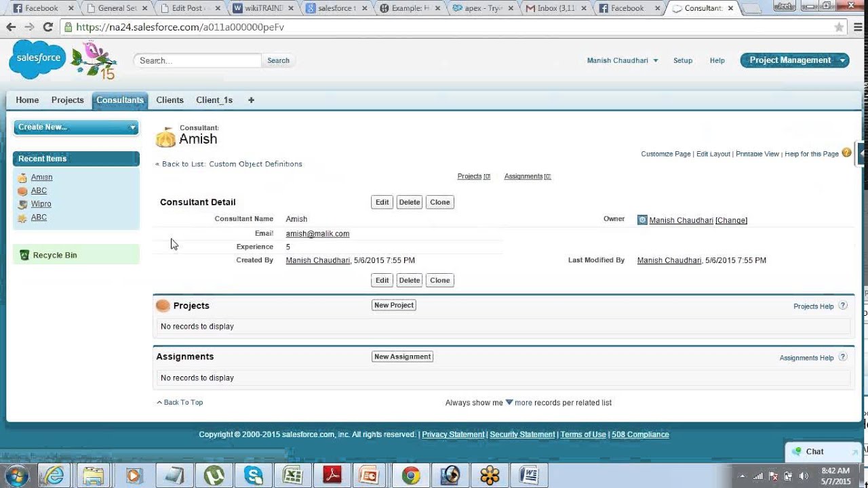Click the question mark icon beside Projects Help
The height and width of the screenshot is (488, 868).
pos(843,306)
